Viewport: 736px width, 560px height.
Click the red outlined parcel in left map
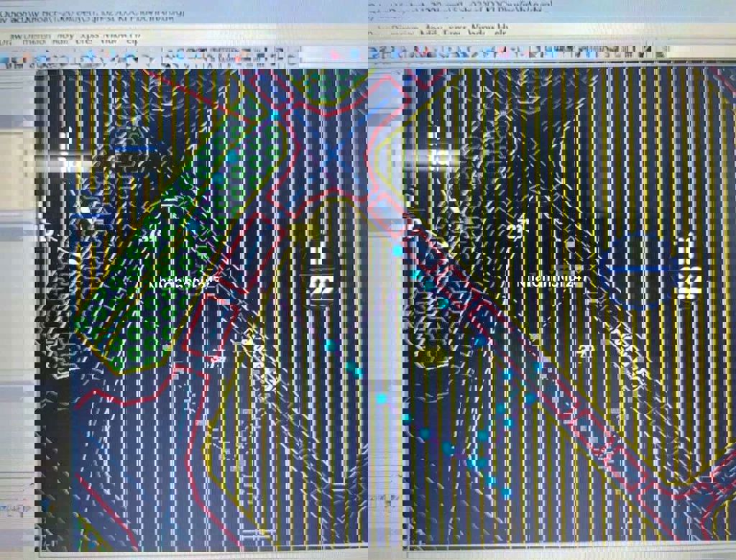point(208,327)
